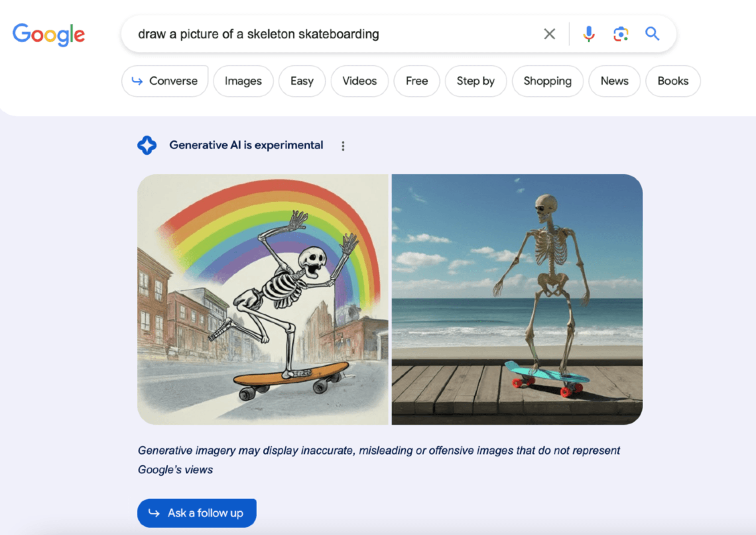The height and width of the screenshot is (535, 756).
Task: Select the Shopping filter chip
Action: [547, 81]
